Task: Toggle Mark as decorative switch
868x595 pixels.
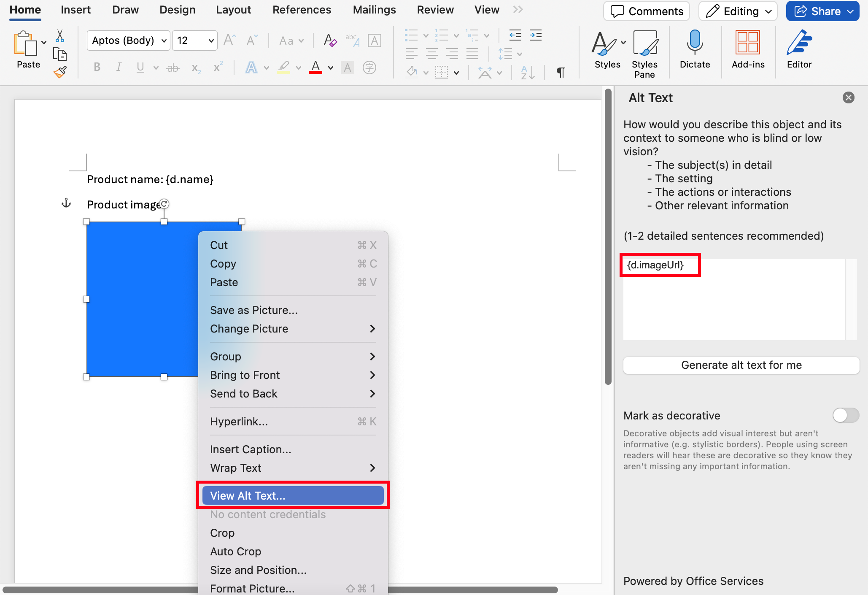Action: [845, 415]
